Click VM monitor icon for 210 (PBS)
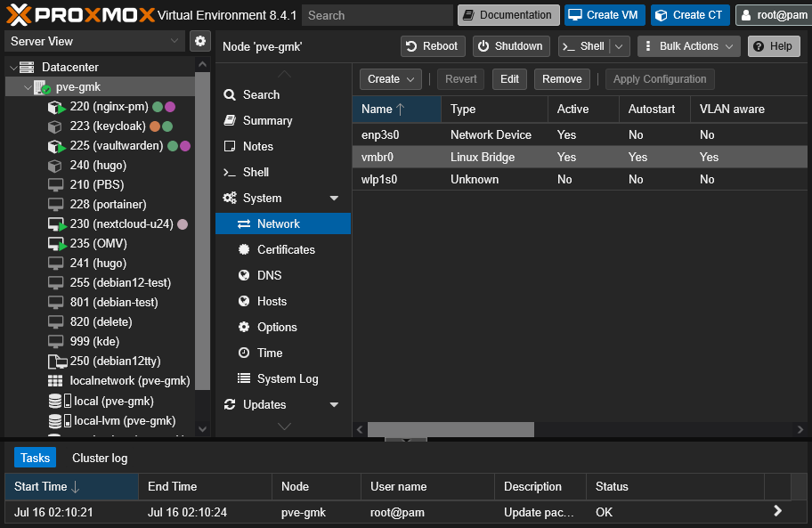Image resolution: width=812 pixels, height=528 pixels. click(55, 185)
